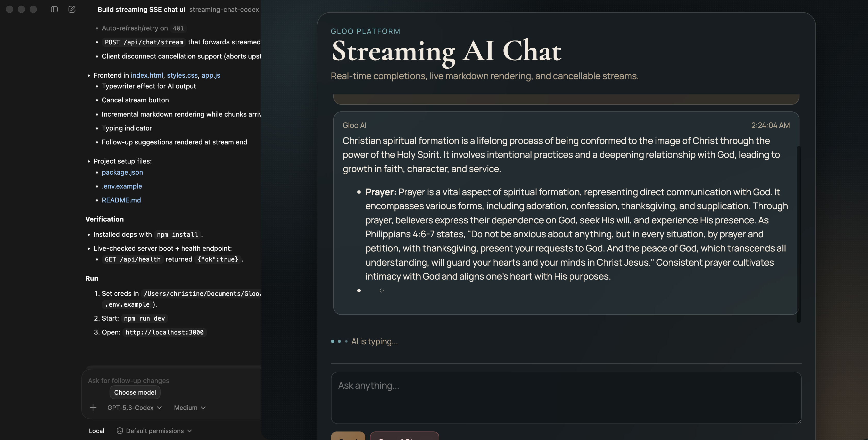Open the package.json file link

(x=122, y=172)
